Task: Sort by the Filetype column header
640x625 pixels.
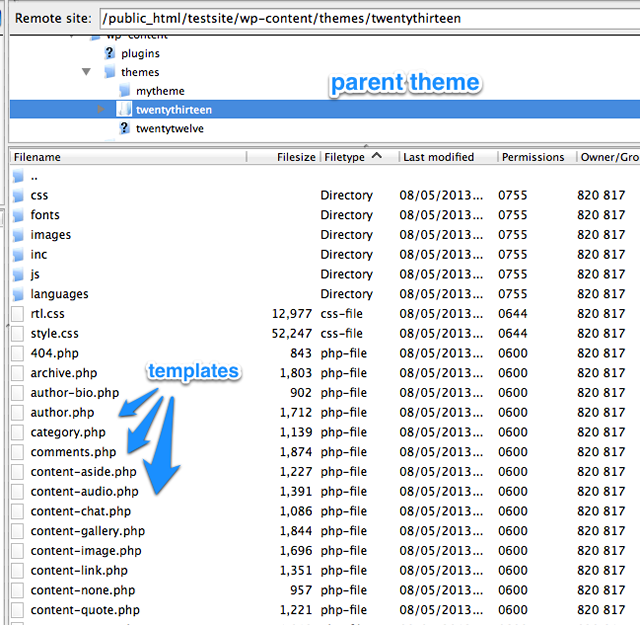Action: coord(359,157)
